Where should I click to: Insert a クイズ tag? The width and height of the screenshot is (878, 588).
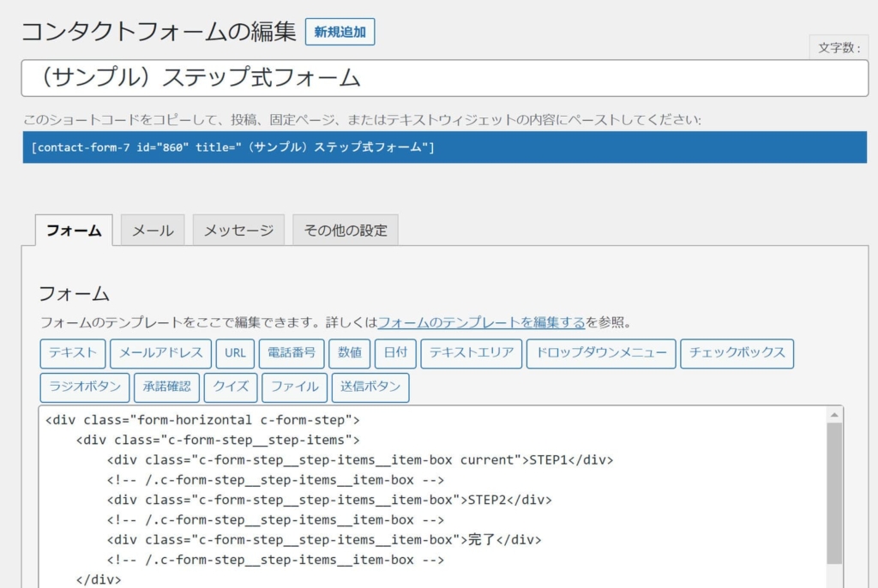click(231, 387)
